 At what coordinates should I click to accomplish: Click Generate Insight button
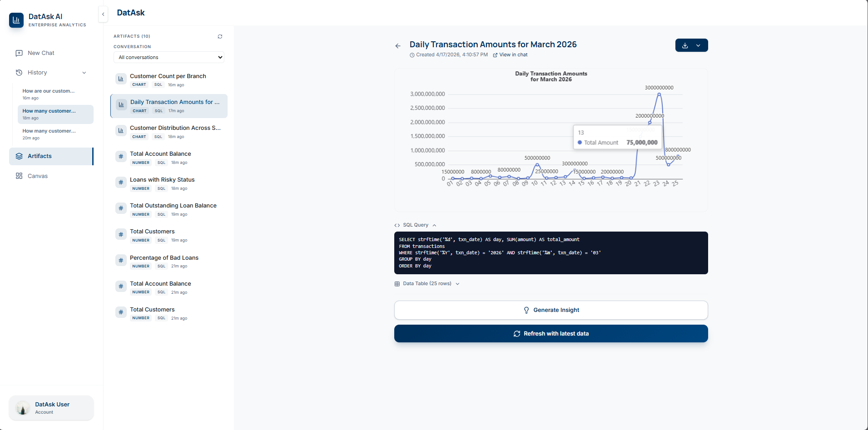point(551,310)
